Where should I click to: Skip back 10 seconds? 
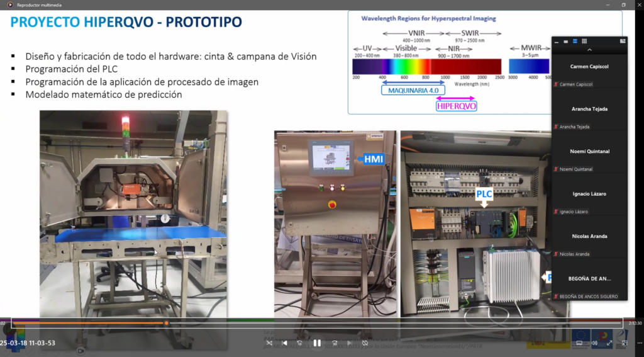coord(300,343)
